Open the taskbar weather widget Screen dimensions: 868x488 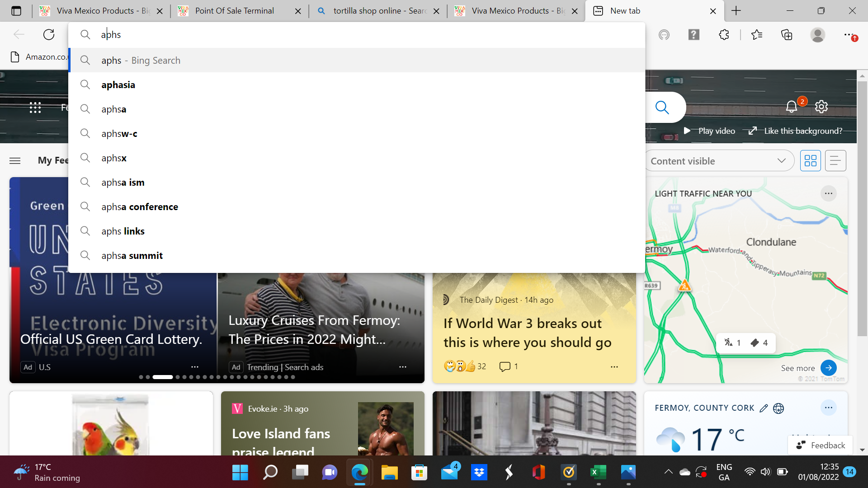(x=47, y=472)
